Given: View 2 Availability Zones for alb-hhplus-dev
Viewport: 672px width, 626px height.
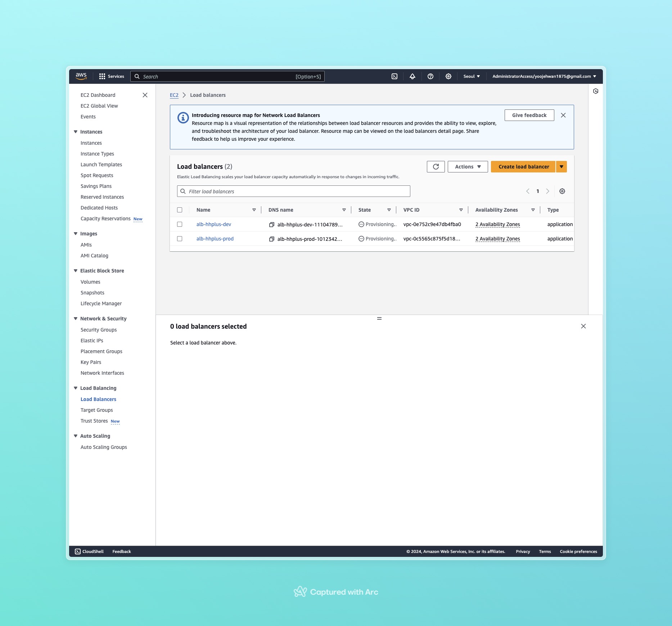Looking at the screenshot, I should click(x=498, y=224).
